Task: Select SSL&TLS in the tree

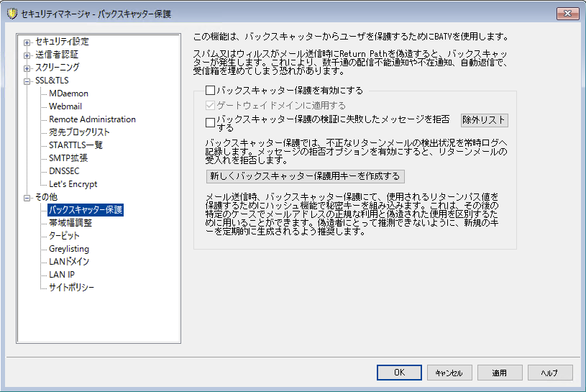Action: click(52, 81)
